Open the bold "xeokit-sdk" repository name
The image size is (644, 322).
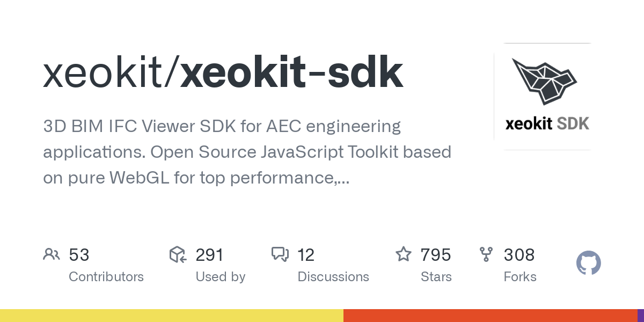pyautogui.click(x=291, y=74)
